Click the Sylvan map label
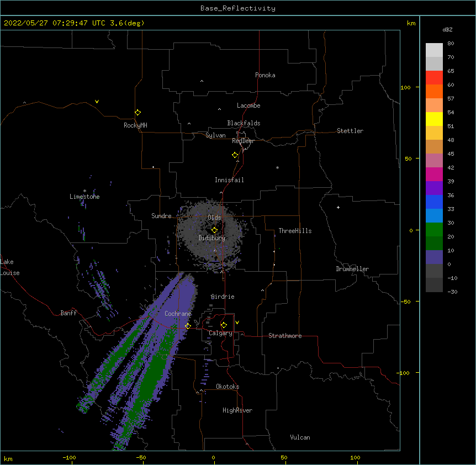 [x=215, y=135]
